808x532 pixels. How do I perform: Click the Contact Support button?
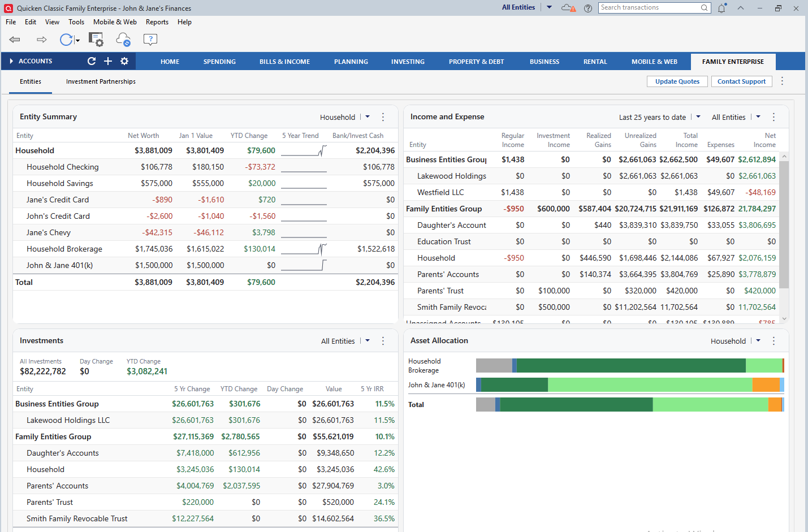coord(741,81)
